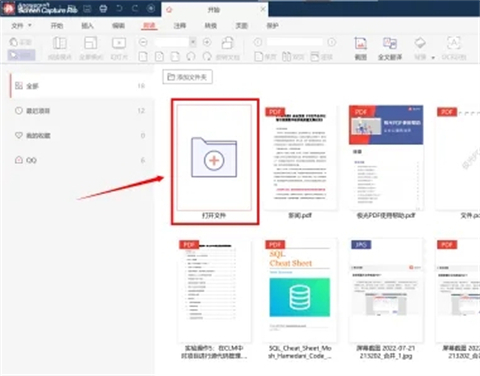Click the SQL_Cheat_Sheet file name text

tap(300, 352)
